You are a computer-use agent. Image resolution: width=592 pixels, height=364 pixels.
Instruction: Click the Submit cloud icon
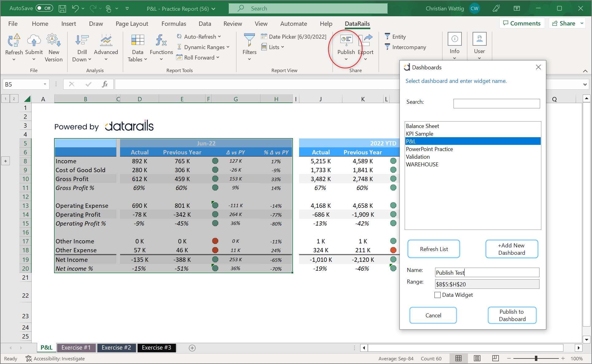[x=34, y=41]
